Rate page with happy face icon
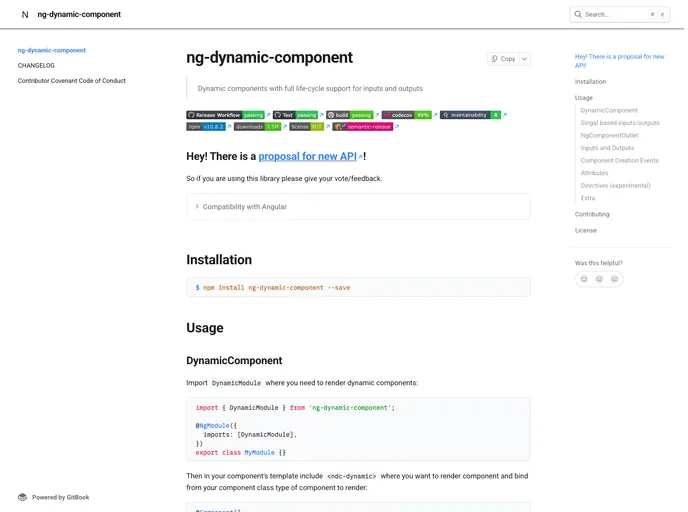Screen dimensions: 688x512 coord(584,279)
